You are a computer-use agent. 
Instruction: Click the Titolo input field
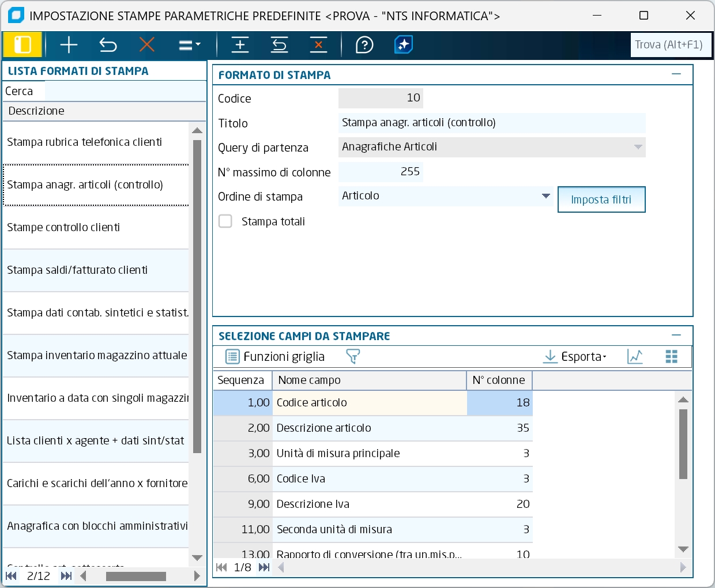[491, 123]
